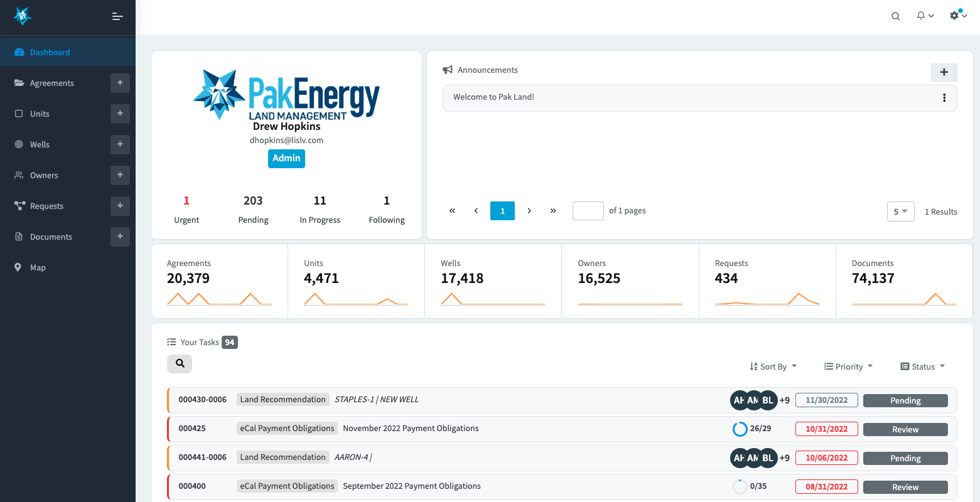Open Owners in the sidebar
This screenshot has height=502, width=980.
point(44,175)
